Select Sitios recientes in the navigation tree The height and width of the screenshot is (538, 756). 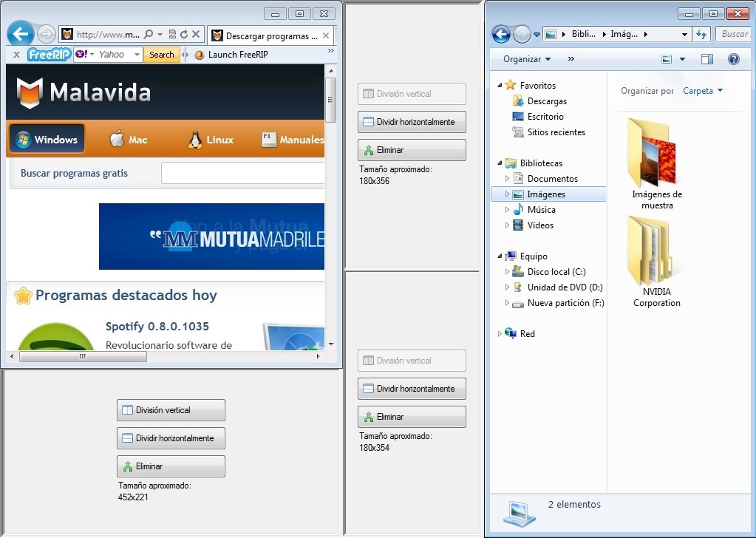point(556,132)
